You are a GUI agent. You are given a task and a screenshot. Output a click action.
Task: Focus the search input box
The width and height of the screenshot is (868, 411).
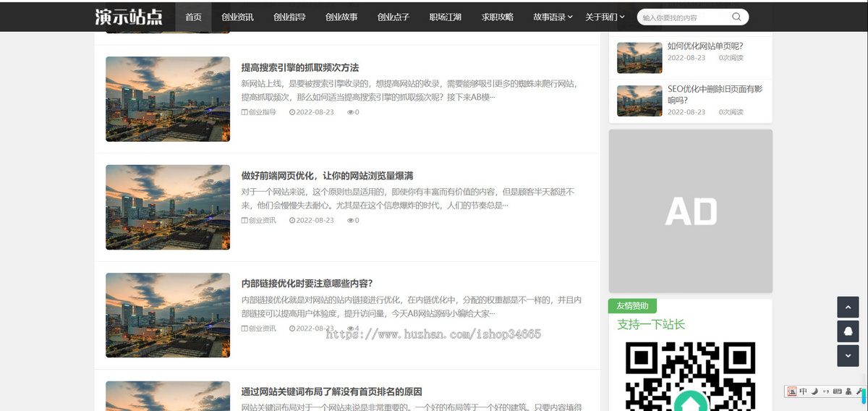tap(684, 17)
